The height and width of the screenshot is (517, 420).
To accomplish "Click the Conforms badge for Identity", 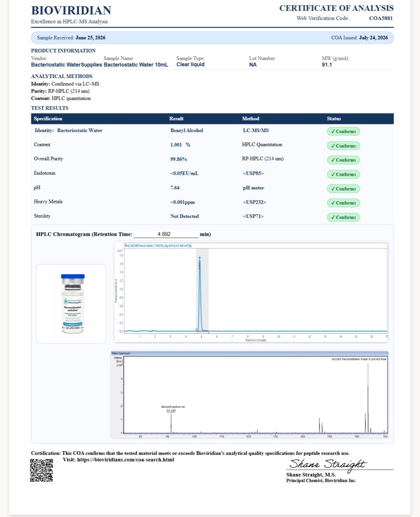I will 343,131.
